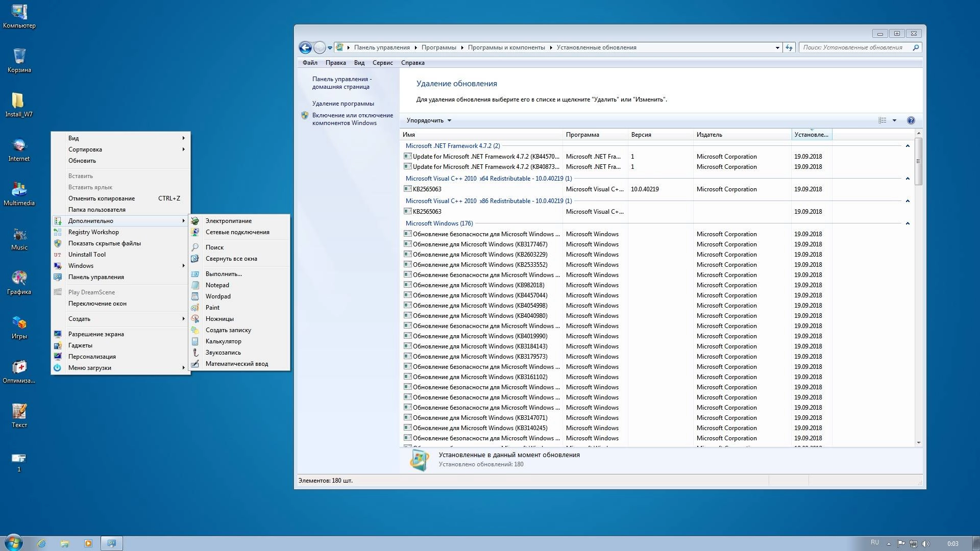
Task: Open the help question mark icon
Action: (x=911, y=120)
